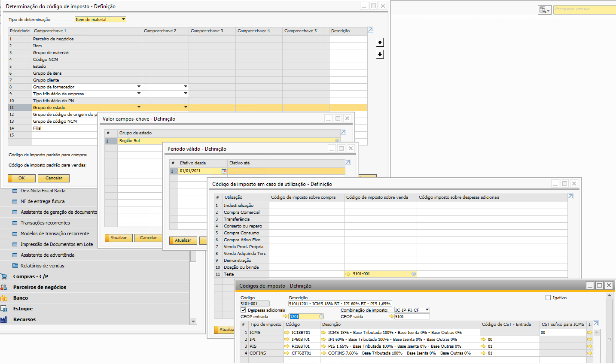616x364 pixels.
Task: Click the menu search icon at top right
Action: tap(544, 10)
